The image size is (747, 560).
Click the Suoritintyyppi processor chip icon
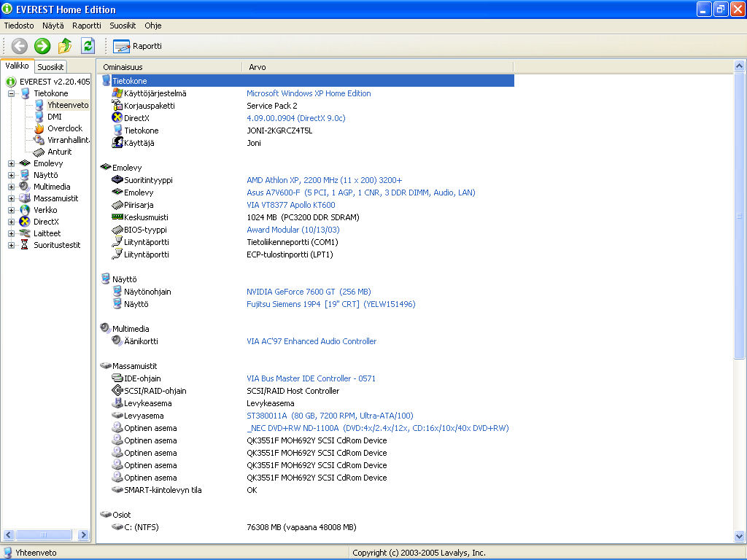click(117, 179)
